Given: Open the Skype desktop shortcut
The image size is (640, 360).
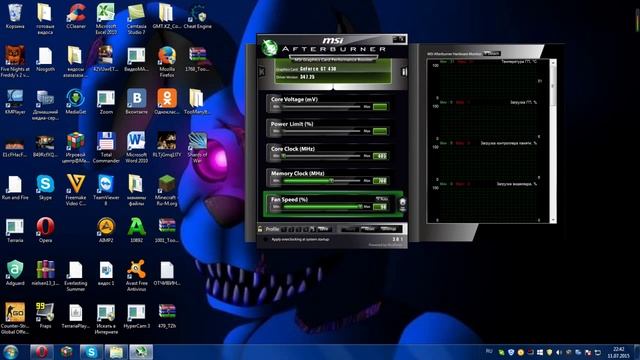Looking at the screenshot, I should click(x=45, y=188).
